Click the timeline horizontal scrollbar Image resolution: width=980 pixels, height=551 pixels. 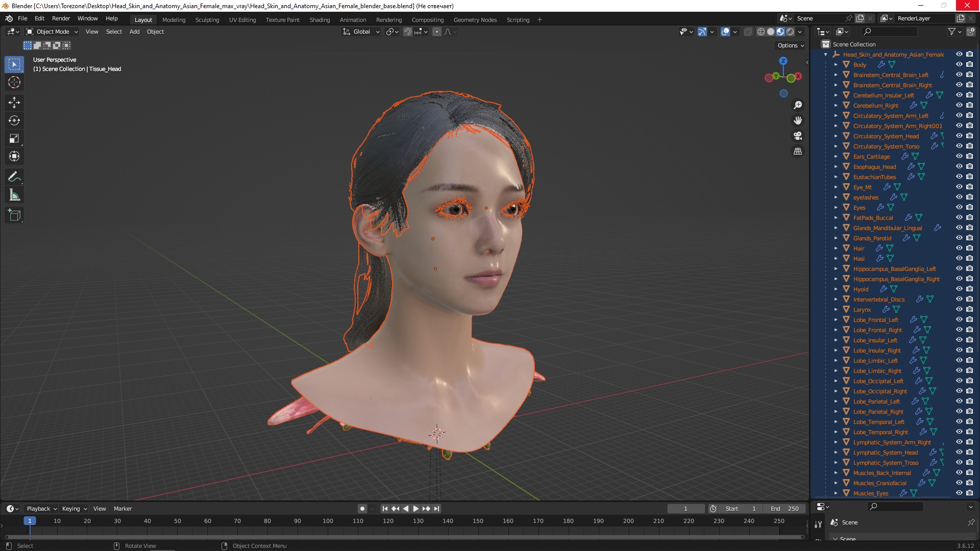(x=404, y=537)
